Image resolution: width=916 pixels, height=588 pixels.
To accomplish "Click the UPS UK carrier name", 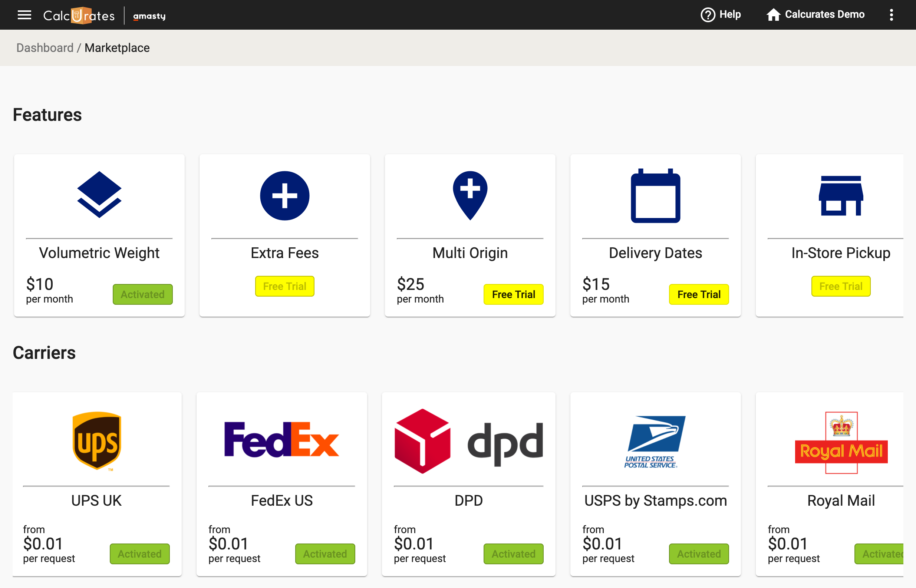I will (96, 501).
